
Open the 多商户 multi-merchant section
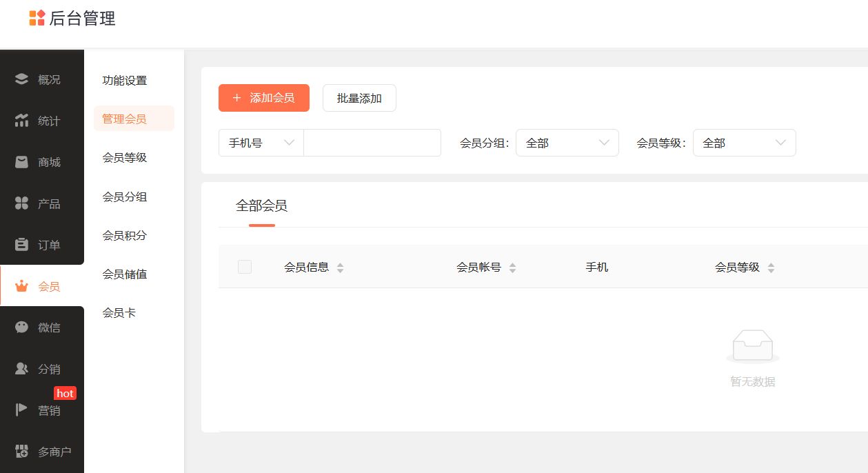coord(42,451)
